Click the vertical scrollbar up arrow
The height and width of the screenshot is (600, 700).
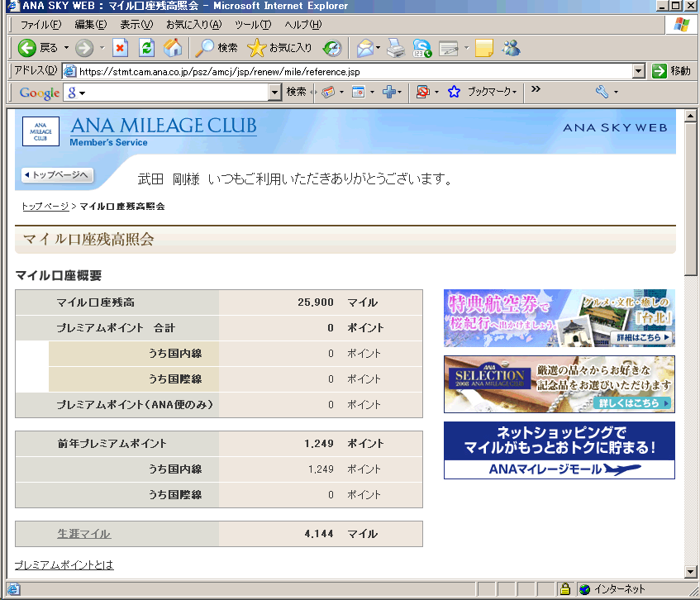pyautogui.click(x=690, y=116)
